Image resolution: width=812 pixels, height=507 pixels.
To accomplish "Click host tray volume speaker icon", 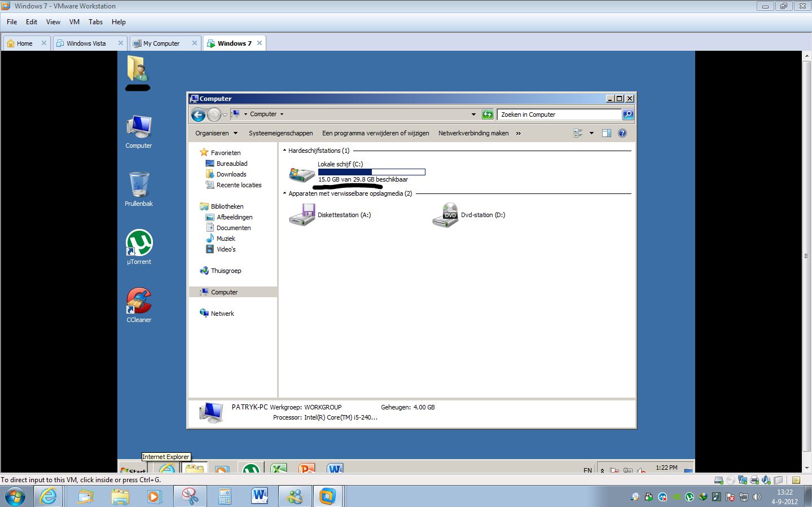I will [x=757, y=497].
